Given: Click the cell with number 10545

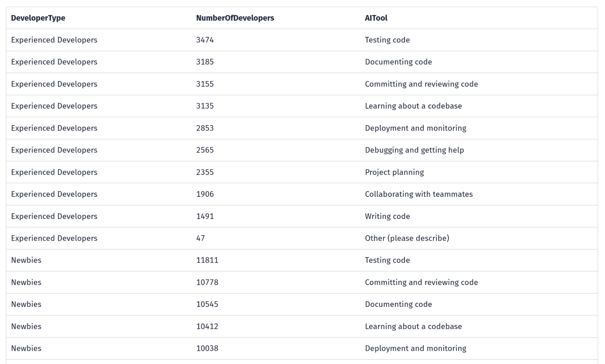Looking at the screenshot, I should pyautogui.click(x=207, y=304).
